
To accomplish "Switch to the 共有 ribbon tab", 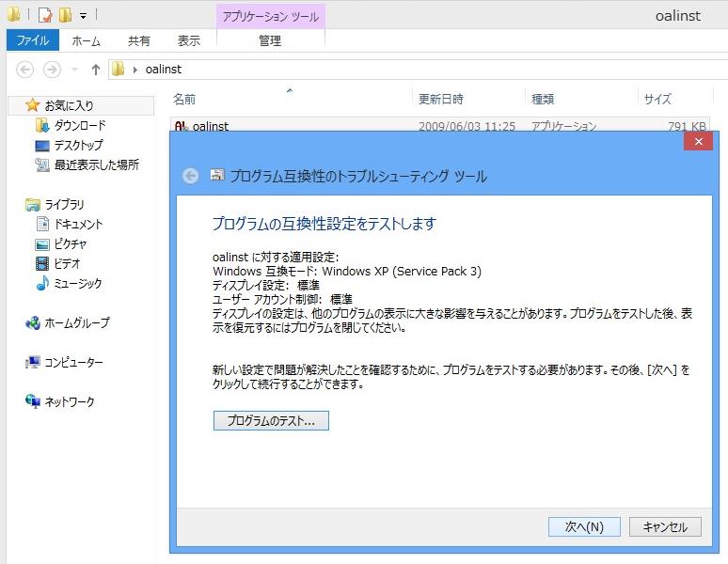I will (x=139, y=40).
